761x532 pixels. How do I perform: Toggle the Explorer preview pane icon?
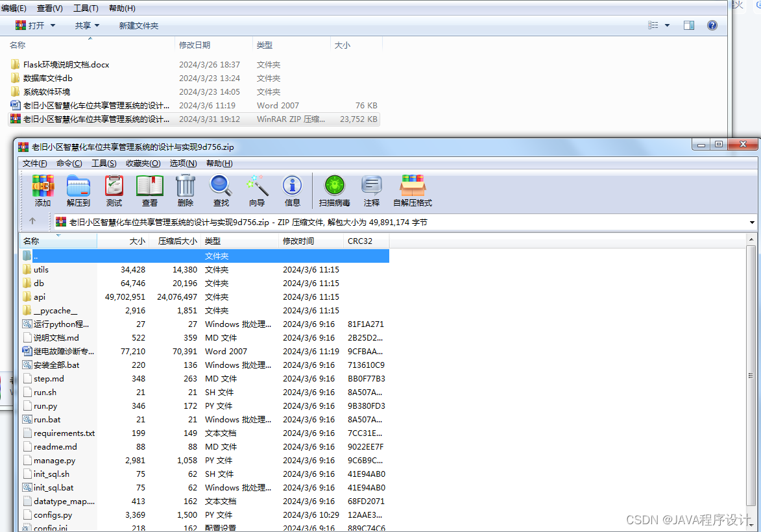pos(689,25)
